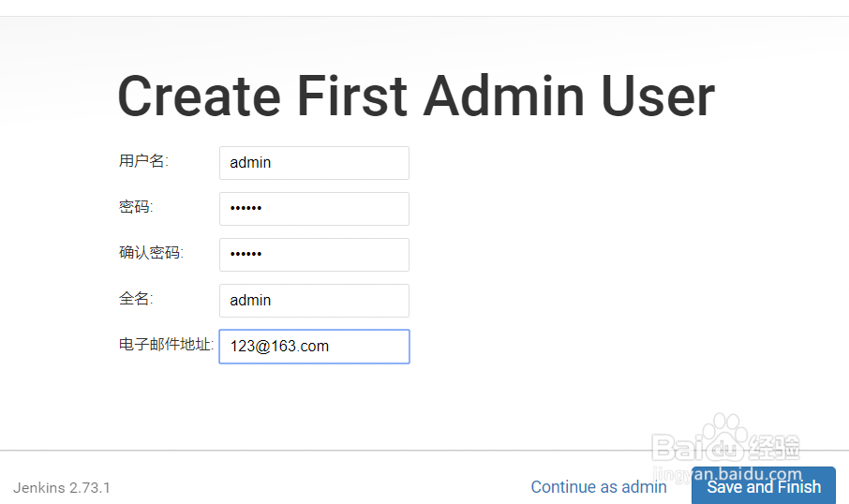
Task: Click the 电子邮件地址 label
Action: (x=166, y=345)
